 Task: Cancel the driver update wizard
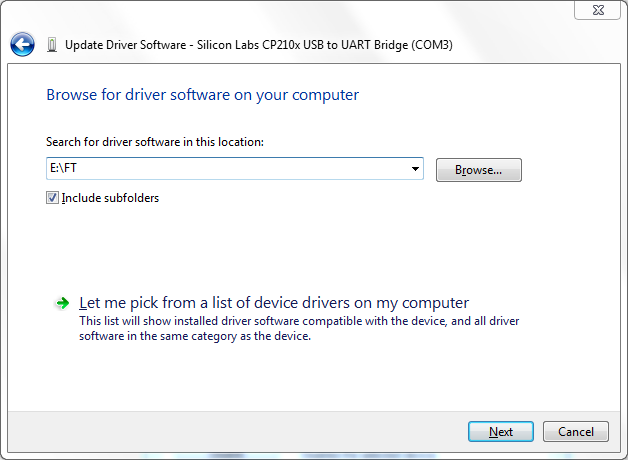click(576, 432)
